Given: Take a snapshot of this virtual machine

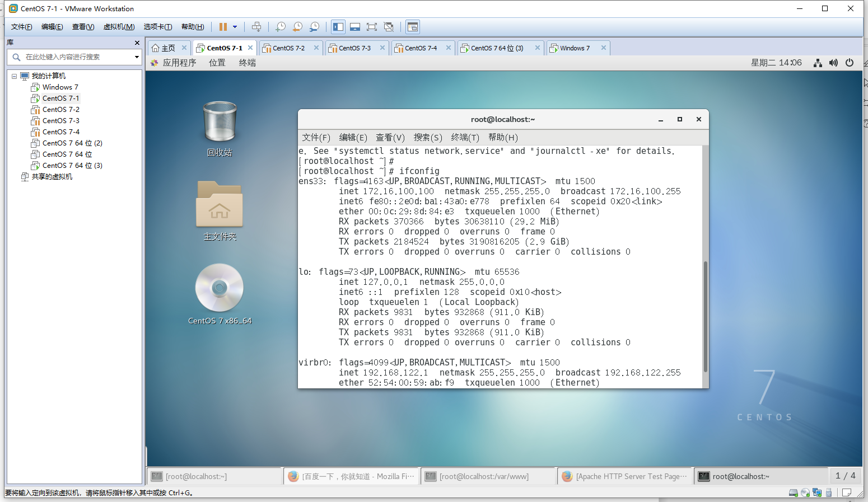Looking at the screenshot, I should pos(281,27).
